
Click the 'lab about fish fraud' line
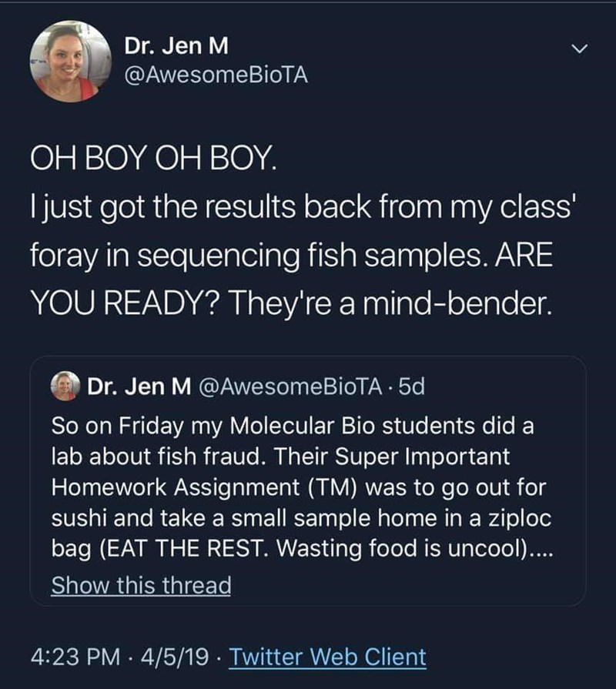(280, 456)
